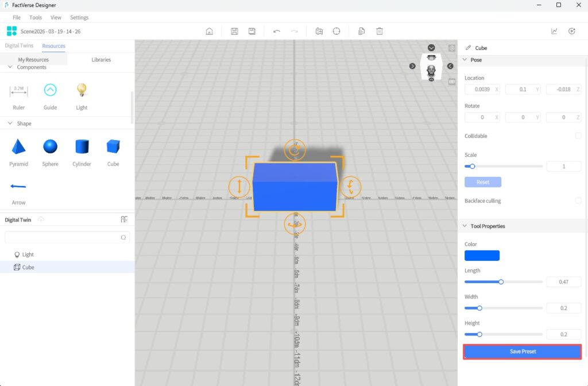Image resolution: width=588 pixels, height=386 pixels.
Task: Collapse the Tool Properties section
Action: (465, 226)
